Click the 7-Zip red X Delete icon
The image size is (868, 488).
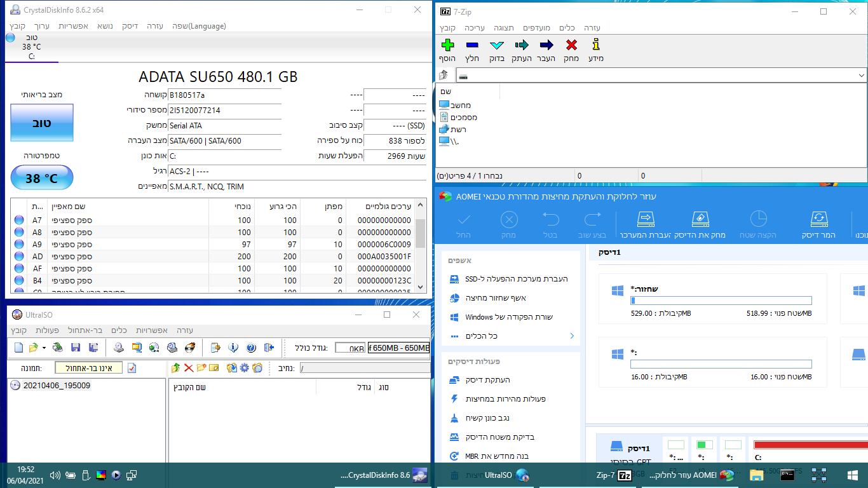tap(571, 45)
